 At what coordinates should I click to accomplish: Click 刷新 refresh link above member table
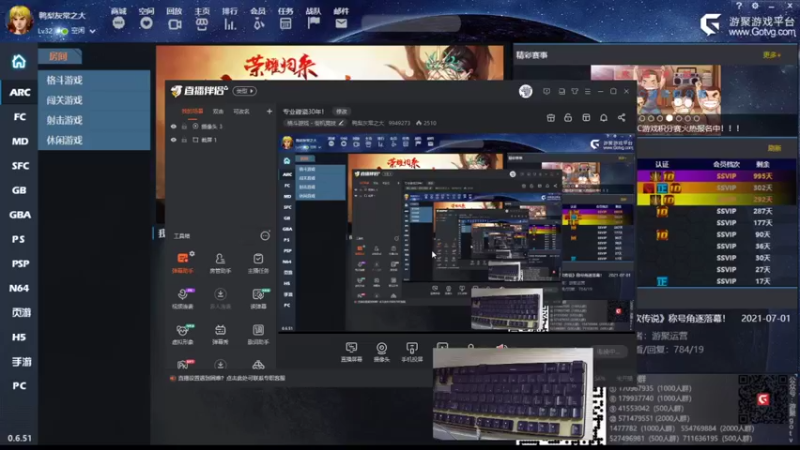[774, 148]
